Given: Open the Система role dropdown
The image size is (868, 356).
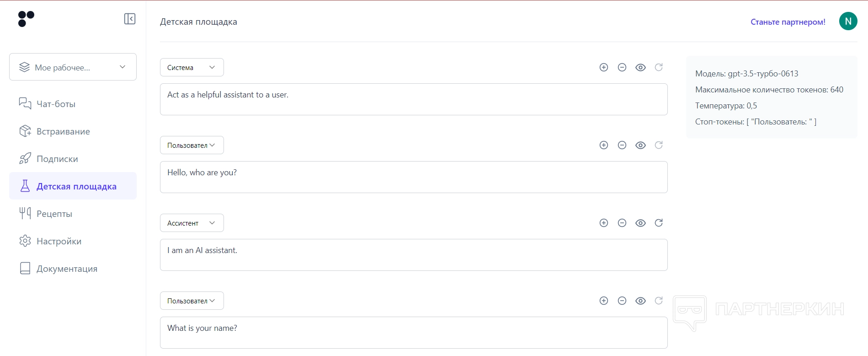Looking at the screenshot, I should (x=192, y=67).
